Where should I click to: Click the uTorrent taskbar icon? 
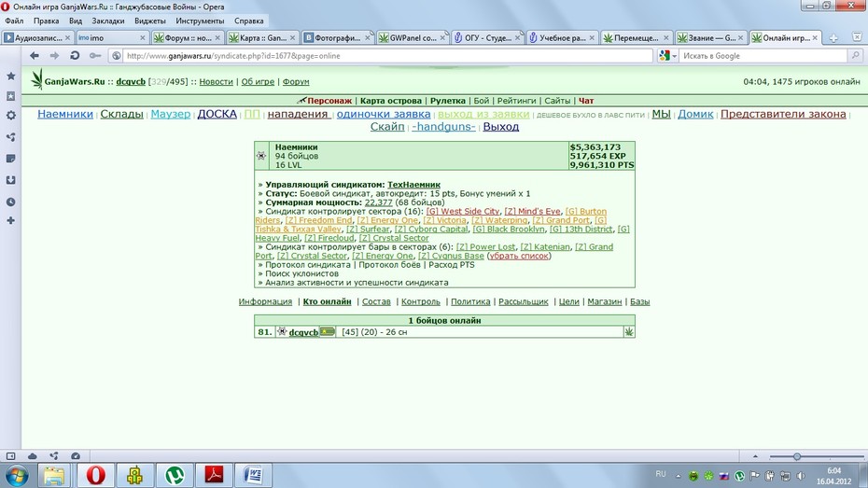click(175, 475)
